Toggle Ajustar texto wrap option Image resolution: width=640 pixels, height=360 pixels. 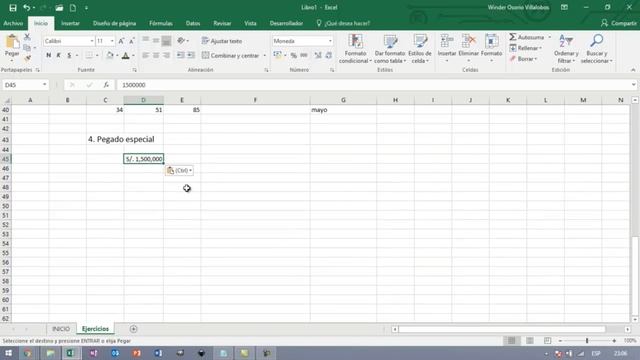222,41
